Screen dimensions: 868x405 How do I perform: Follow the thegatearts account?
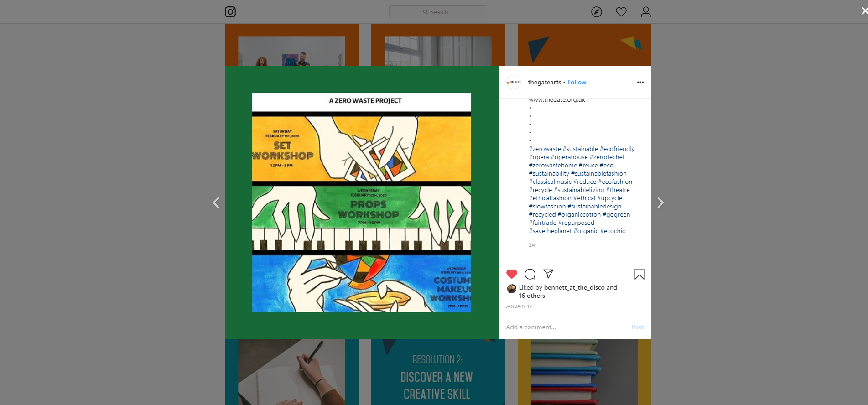pos(577,82)
